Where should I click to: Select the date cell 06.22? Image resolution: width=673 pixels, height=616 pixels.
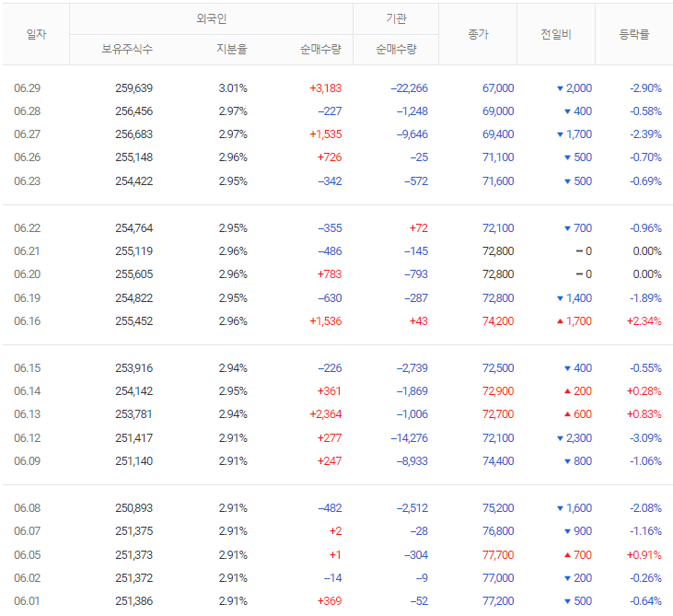pyautogui.click(x=27, y=228)
